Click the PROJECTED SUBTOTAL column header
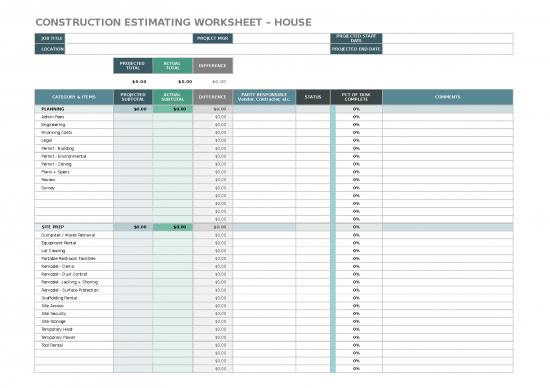The image size is (550, 388). pos(133,97)
